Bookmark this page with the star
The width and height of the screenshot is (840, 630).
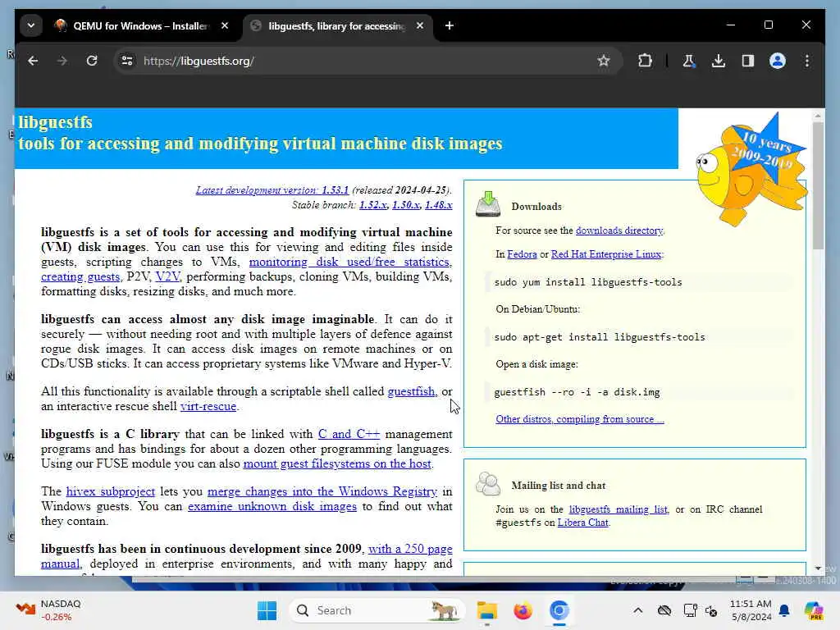coord(604,61)
